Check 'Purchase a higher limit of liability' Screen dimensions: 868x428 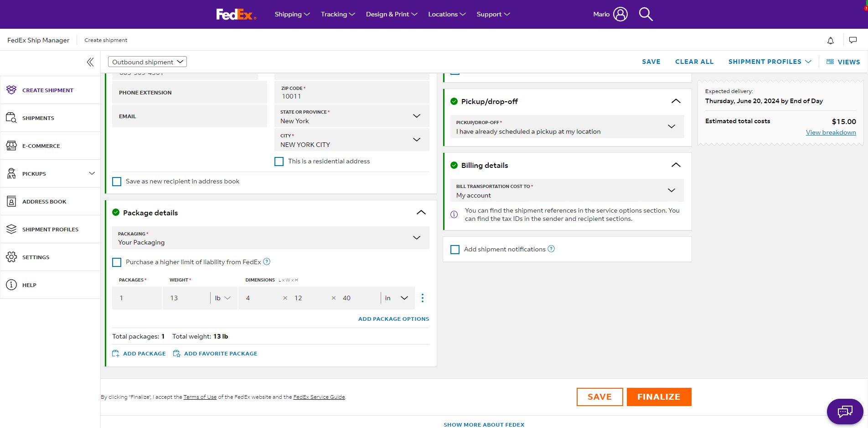117,262
